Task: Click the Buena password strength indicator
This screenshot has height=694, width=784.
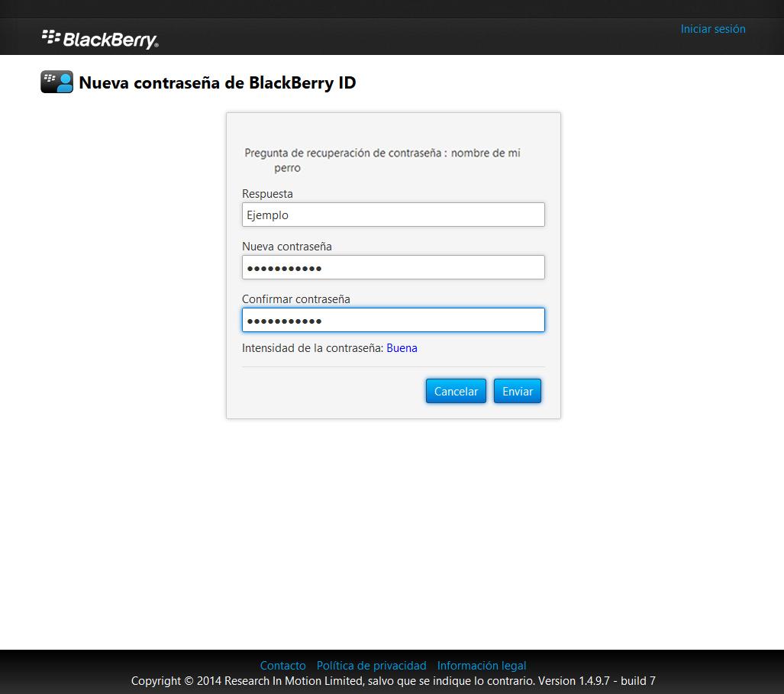Action: [402, 347]
